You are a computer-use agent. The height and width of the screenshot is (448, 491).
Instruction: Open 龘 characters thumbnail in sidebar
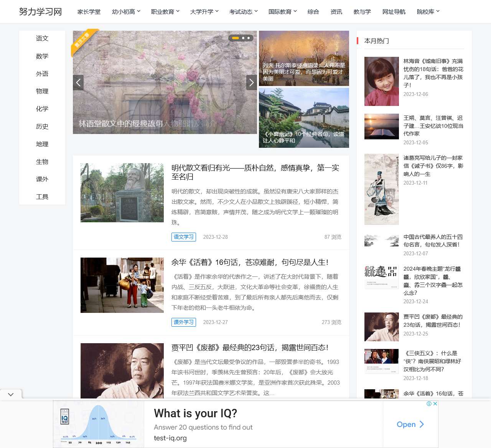382,277
